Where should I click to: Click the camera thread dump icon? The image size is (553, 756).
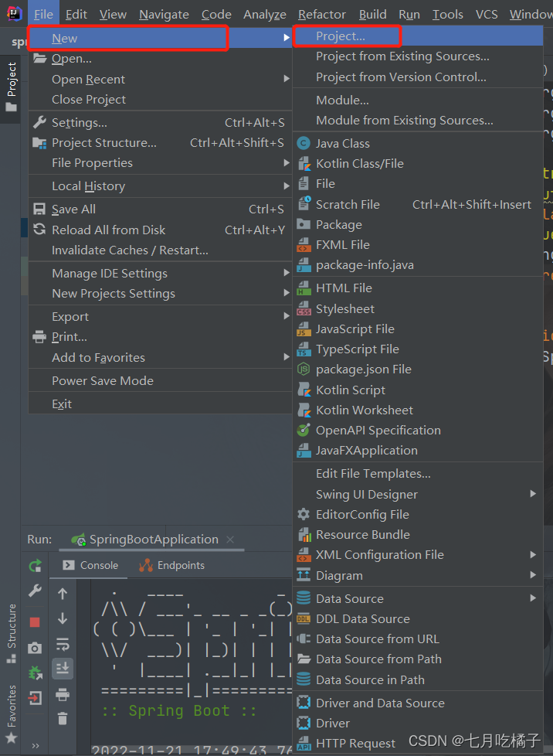point(35,648)
